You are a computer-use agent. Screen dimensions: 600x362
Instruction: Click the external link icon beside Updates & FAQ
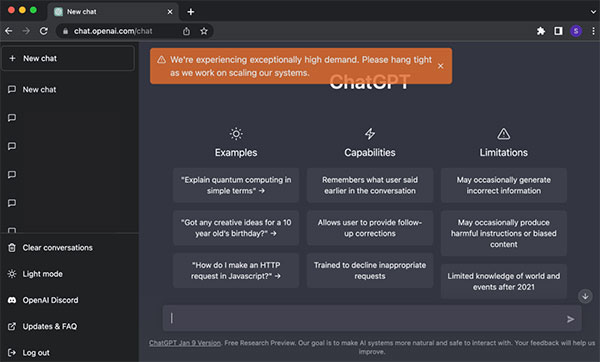(12, 326)
